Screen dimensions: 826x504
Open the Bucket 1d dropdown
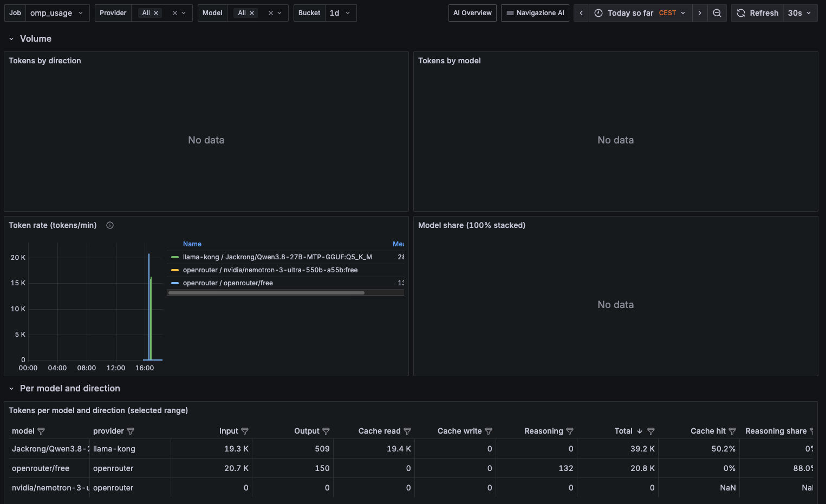(x=341, y=13)
